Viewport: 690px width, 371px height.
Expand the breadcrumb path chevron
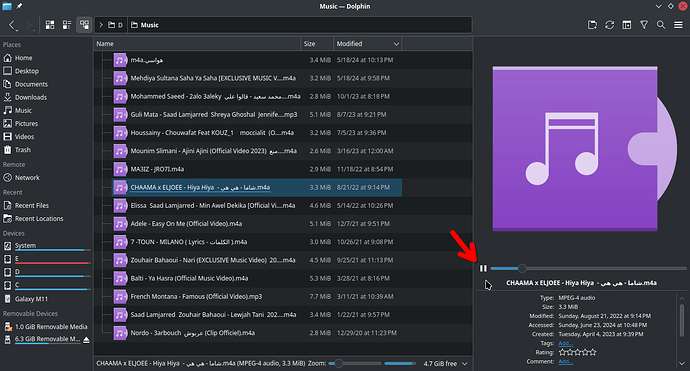coord(101,25)
